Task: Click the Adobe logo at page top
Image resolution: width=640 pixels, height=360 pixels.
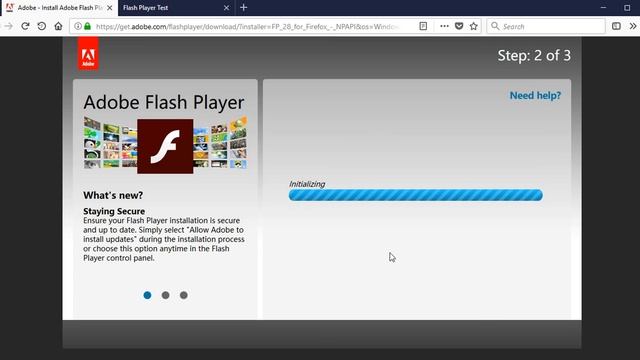Action: [88, 53]
